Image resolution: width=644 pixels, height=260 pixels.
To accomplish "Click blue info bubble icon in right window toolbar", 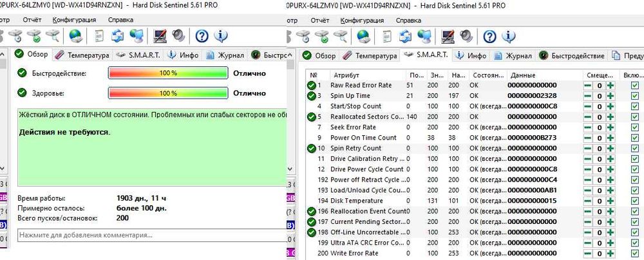I will pyautogui.click(x=509, y=37).
